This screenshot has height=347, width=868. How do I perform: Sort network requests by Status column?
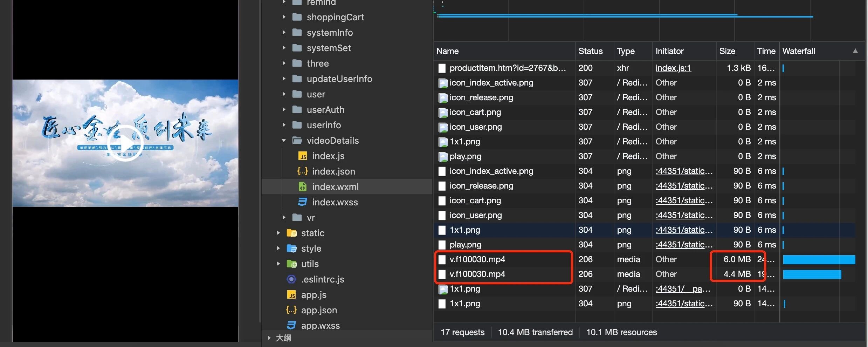tap(594, 51)
